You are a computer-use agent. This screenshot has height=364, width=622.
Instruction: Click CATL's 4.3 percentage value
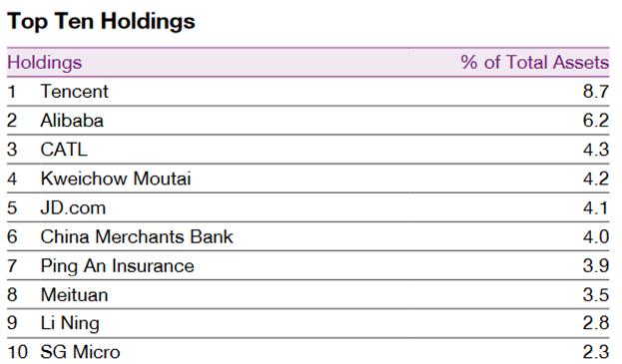596,150
